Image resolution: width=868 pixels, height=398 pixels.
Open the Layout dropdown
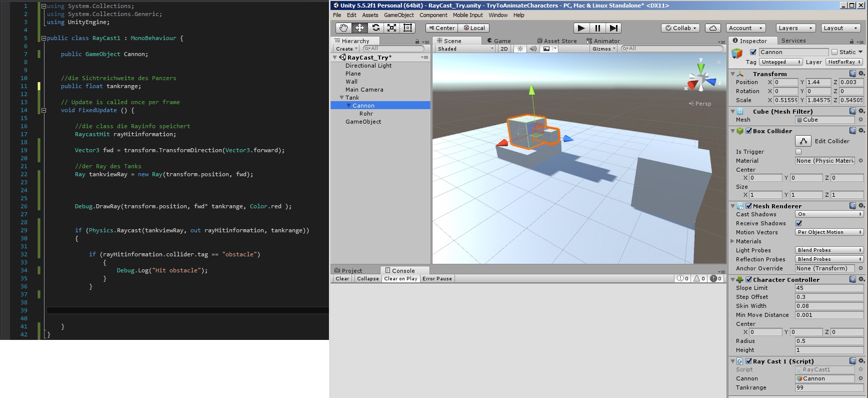841,28
